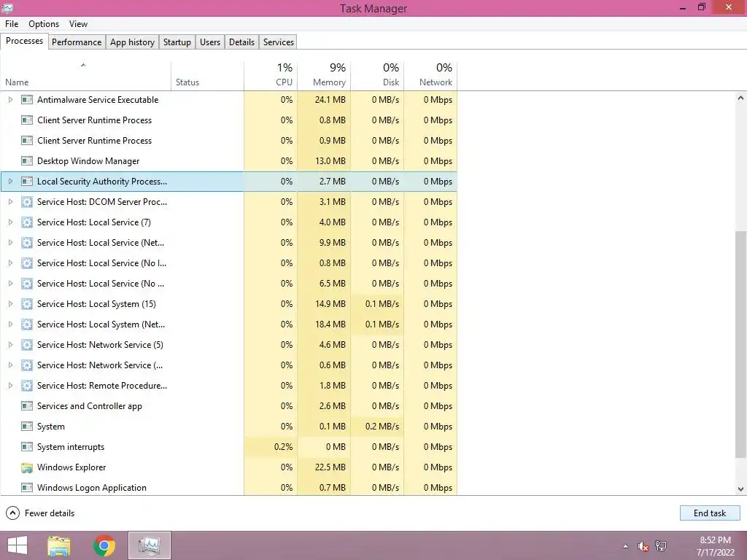Expand Service Host: Local Service (Net... row
This screenshot has width=747, height=560.
click(10, 243)
